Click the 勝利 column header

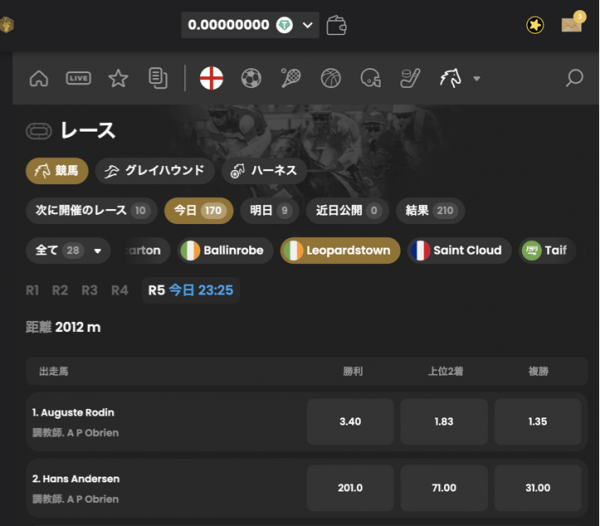(353, 371)
